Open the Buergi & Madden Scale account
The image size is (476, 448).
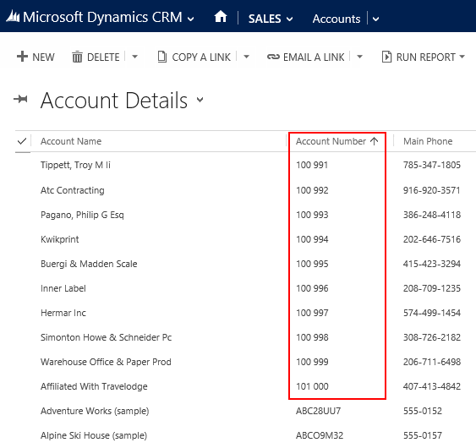point(89,264)
